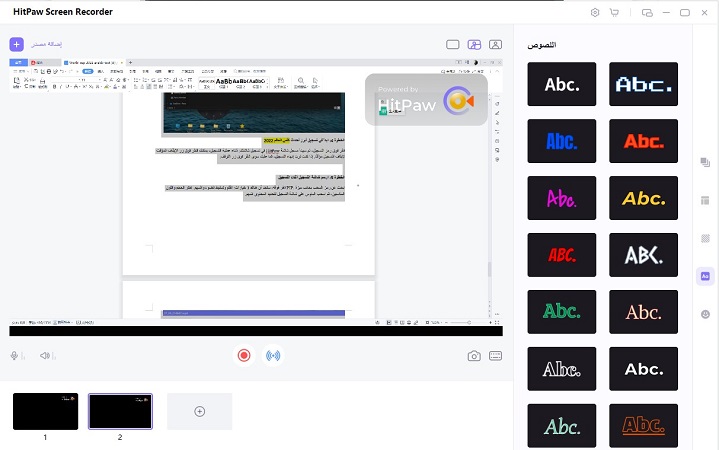This screenshot has width=719, height=450.
Task: Open the mosaic background sidebar icon
Action: [x=705, y=239]
